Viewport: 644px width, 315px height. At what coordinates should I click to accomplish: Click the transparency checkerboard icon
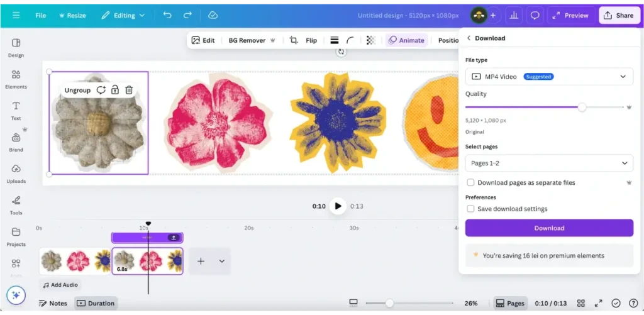click(x=371, y=40)
